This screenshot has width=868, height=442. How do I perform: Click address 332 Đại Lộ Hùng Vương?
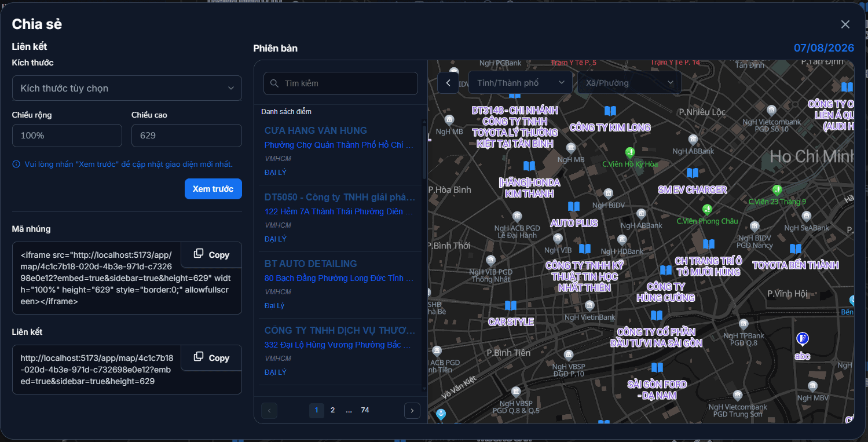(339, 345)
